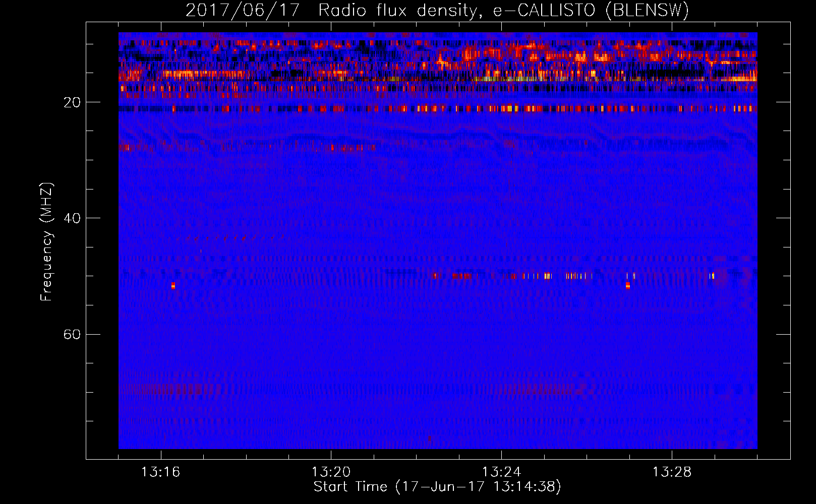816x504 pixels.
Task: Click the 20 frequency tick label
Action: pos(72,102)
